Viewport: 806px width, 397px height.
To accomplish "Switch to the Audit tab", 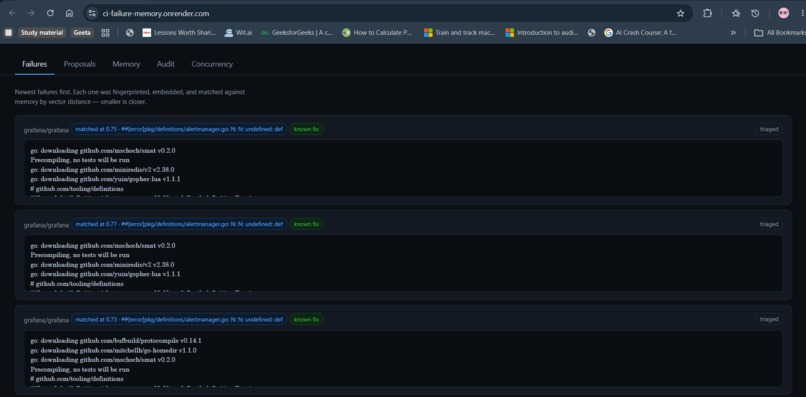I will (x=166, y=64).
